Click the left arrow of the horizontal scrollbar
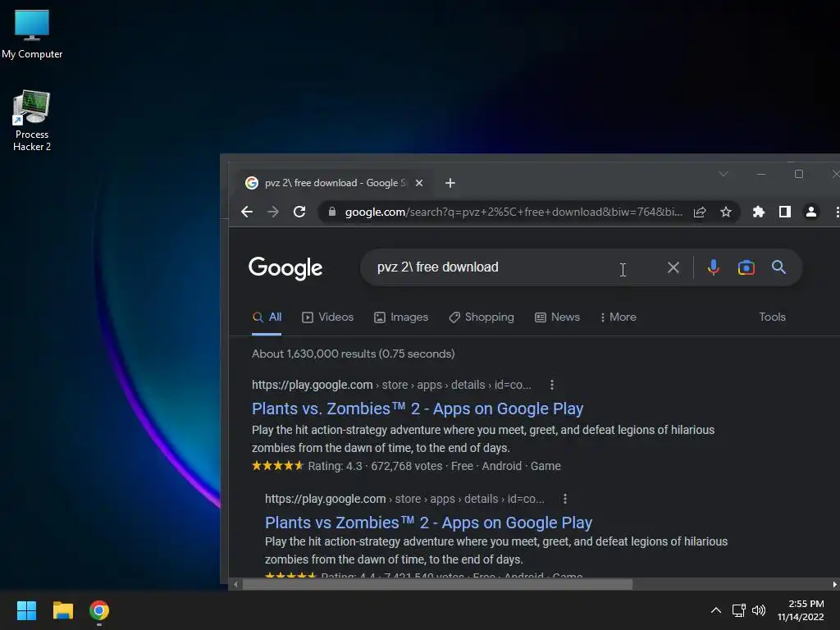Image resolution: width=840 pixels, height=630 pixels. (235, 584)
